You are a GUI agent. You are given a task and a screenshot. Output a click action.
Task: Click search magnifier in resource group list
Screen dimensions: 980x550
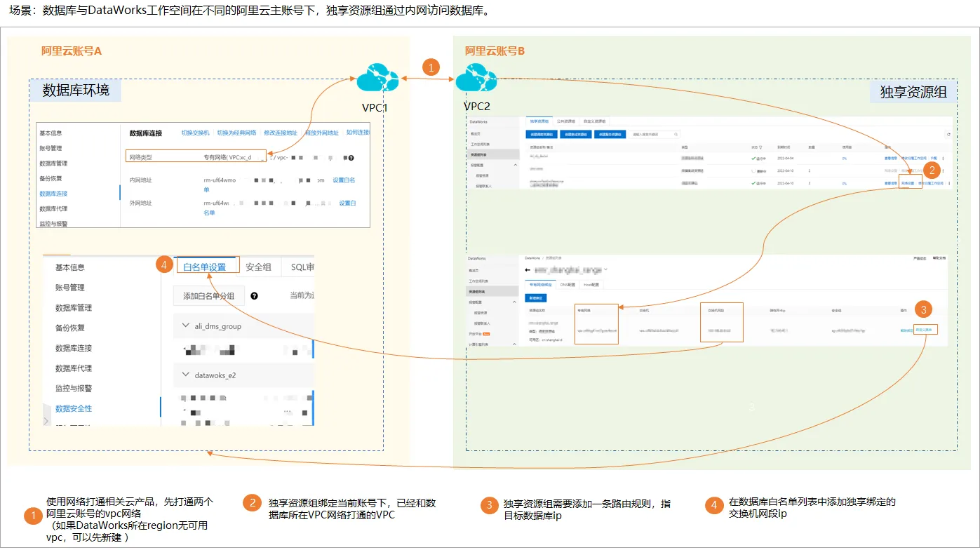tap(676, 134)
